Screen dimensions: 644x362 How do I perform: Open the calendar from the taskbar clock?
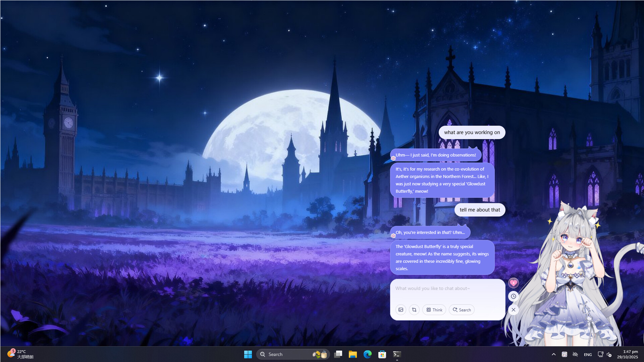tap(628, 354)
